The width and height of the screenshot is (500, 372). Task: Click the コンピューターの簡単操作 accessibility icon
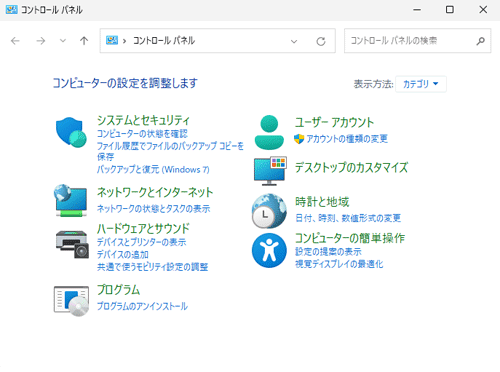[x=269, y=250]
